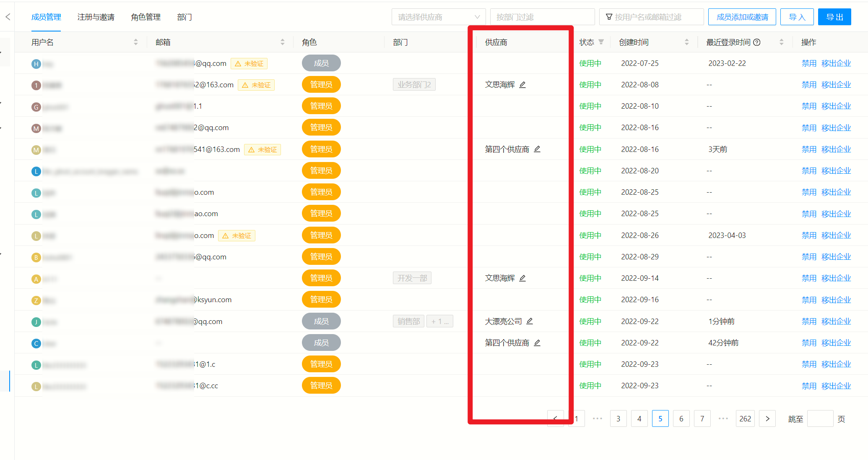The image size is (868, 460).
Task: Click the 成员添加或邀请 button
Action: [742, 16]
